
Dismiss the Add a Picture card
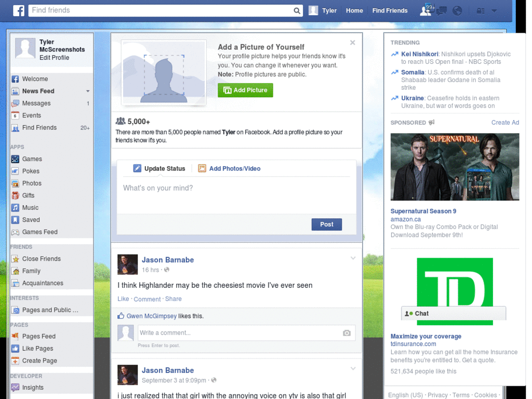[353, 43]
